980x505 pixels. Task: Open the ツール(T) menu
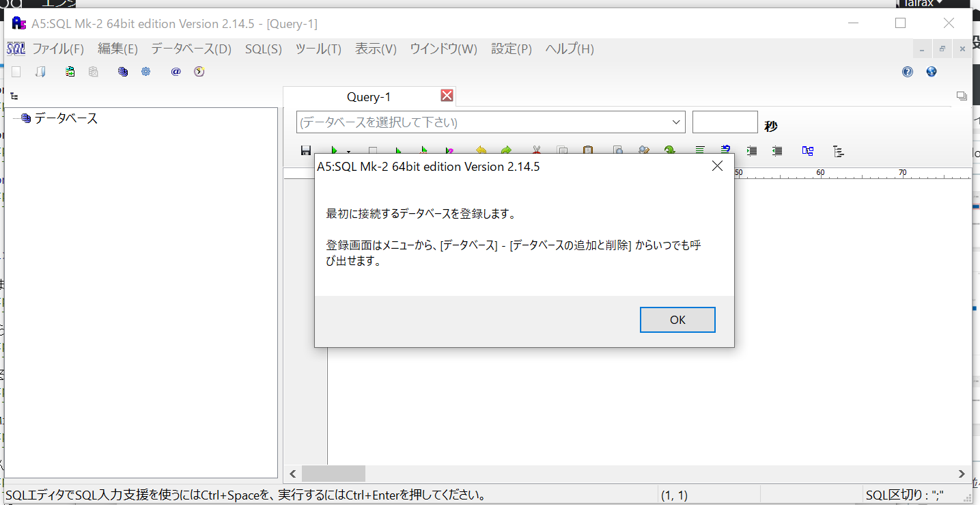318,49
